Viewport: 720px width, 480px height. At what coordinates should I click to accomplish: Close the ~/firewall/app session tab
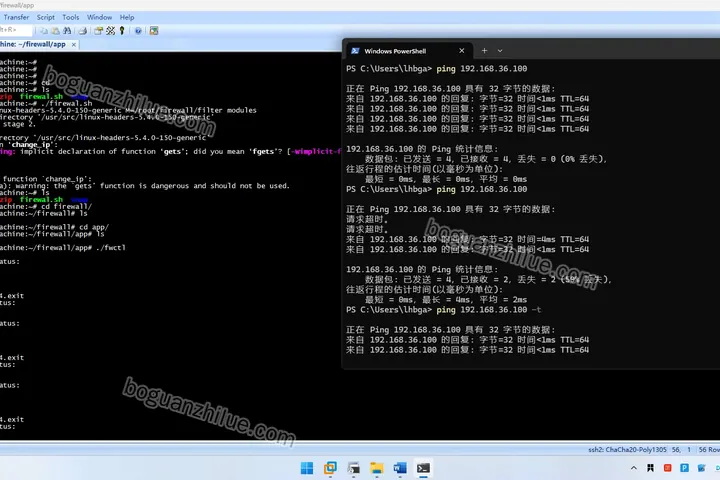(x=73, y=45)
